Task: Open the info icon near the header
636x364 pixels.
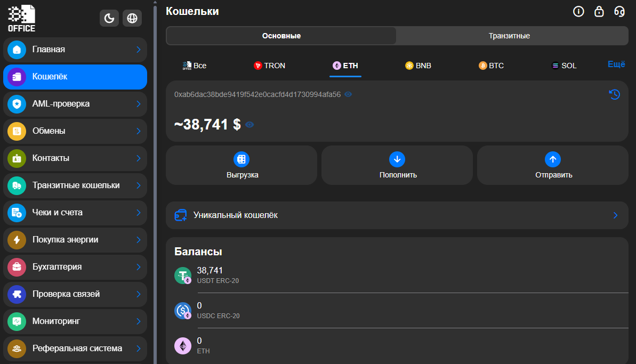Action: (x=578, y=11)
